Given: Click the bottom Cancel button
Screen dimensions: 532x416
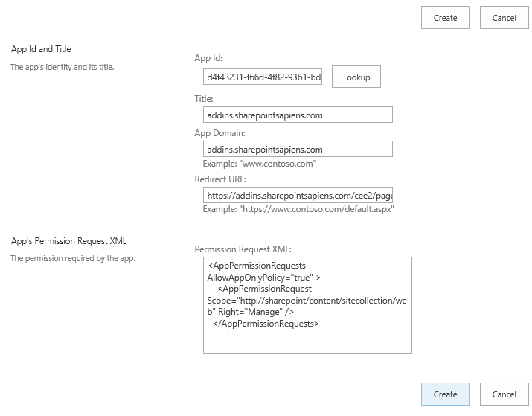Looking at the screenshot, I should [x=504, y=394].
